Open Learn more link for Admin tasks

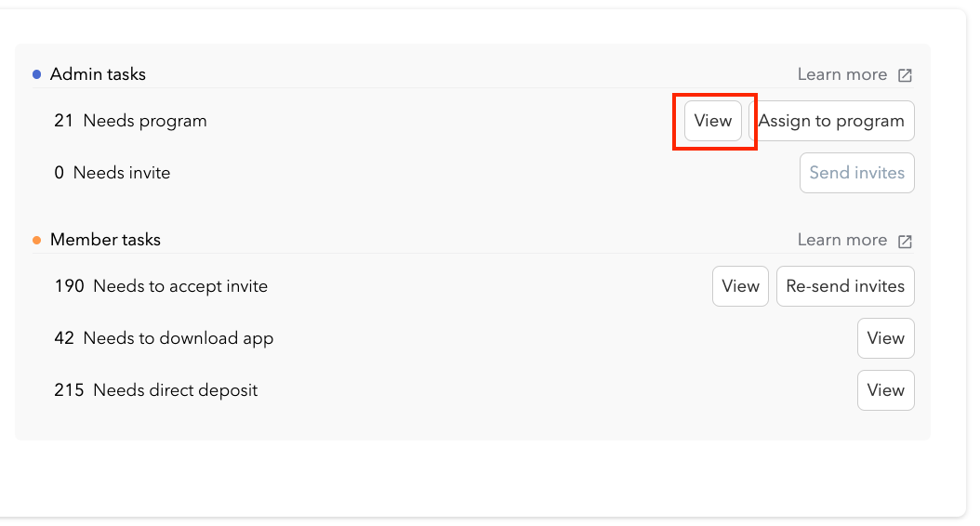841,74
